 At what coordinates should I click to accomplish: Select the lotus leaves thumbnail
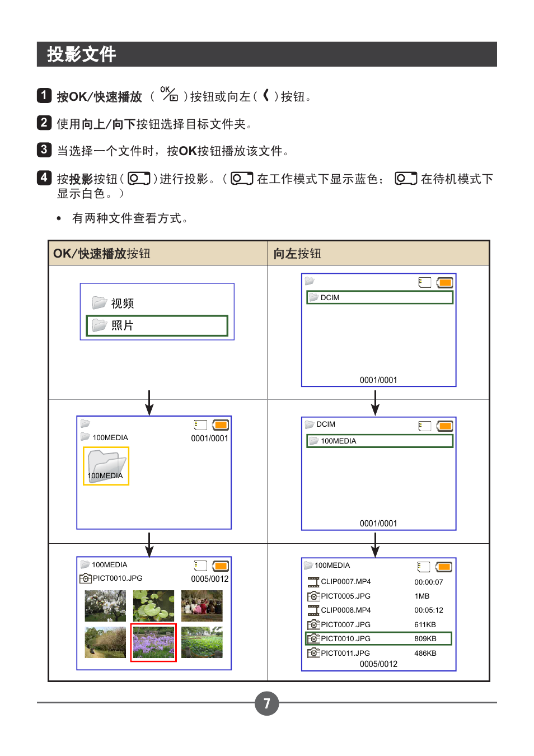tap(153, 606)
